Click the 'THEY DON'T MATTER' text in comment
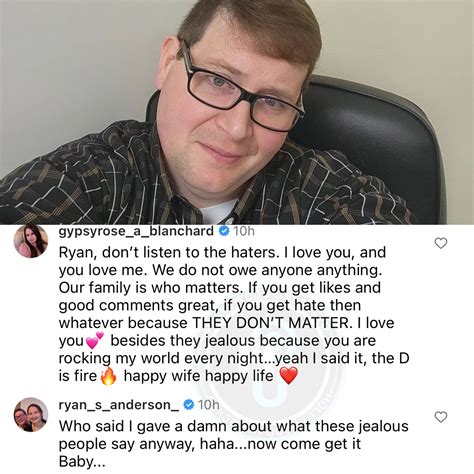This screenshot has width=474, height=474. pyautogui.click(x=271, y=323)
